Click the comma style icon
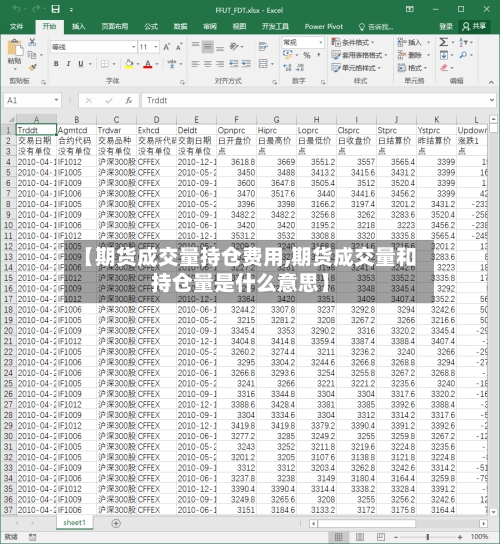The height and width of the screenshot is (544, 500). pyautogui.click(x=318, y=55)
